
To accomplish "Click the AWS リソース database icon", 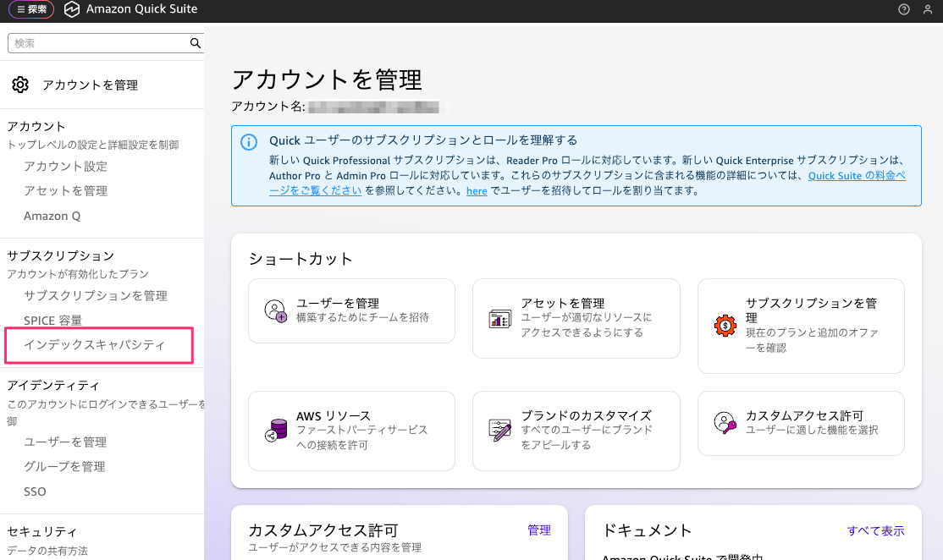I will [276, 430].
